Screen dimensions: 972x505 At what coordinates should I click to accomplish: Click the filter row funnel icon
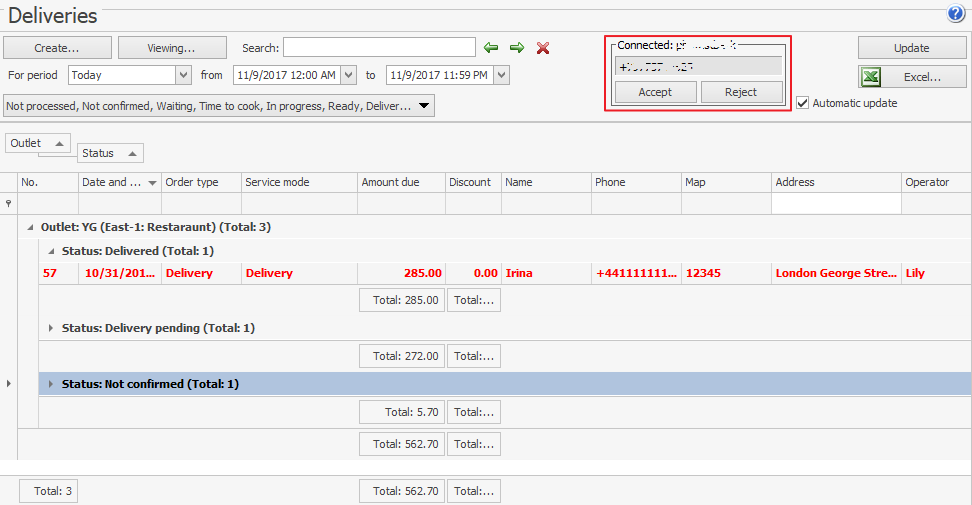[x=9, y=203]
